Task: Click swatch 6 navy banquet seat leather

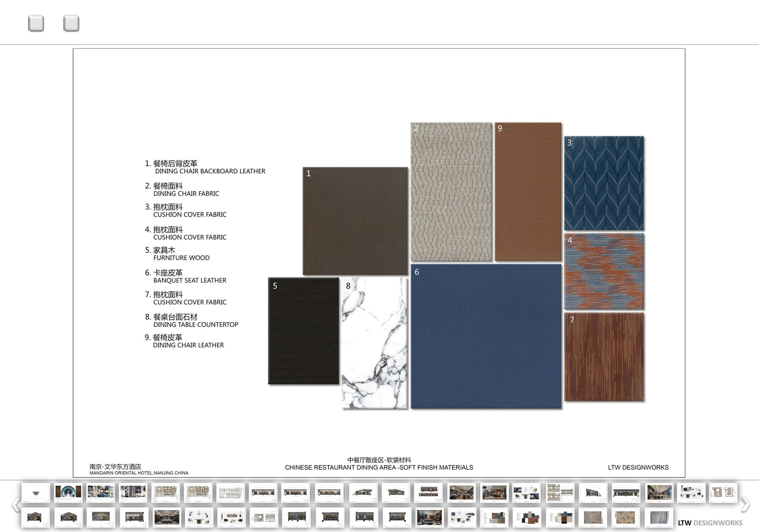Action: (486, 336)
